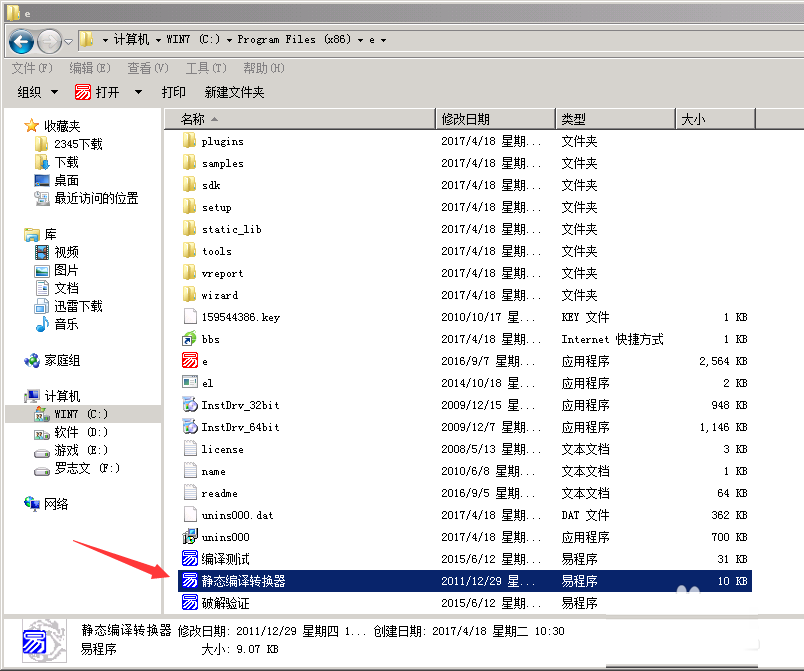Click the e application icon

click(189, 361)
